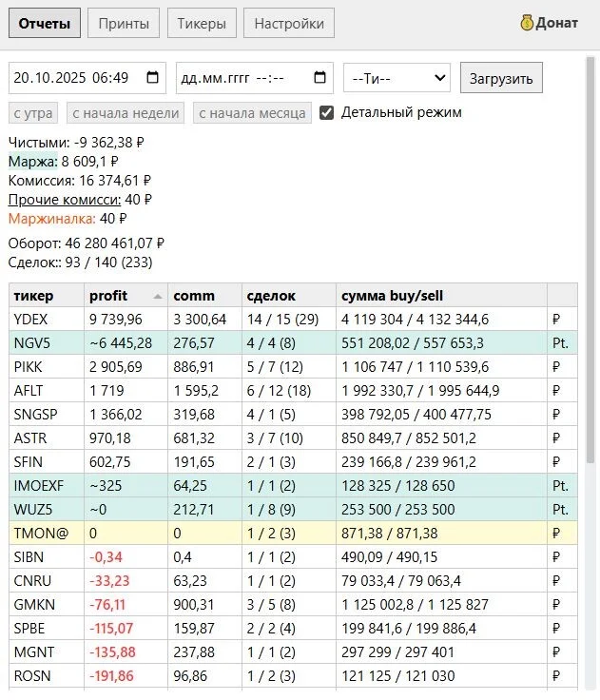Click commission value 3 300,64
Image resolution: width=600 pixels, height=700 pixels.
click(200, 320)
